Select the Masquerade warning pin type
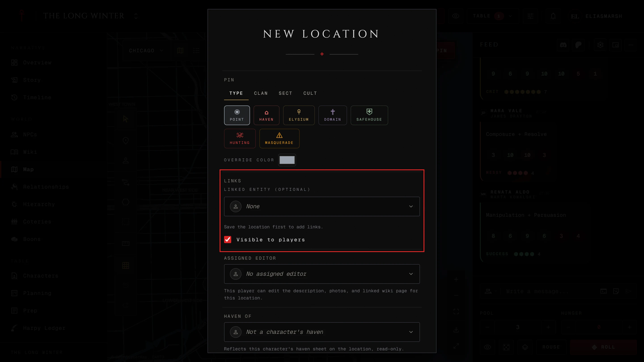The width and height of the screenshot is (644, 362). (279, 138)
